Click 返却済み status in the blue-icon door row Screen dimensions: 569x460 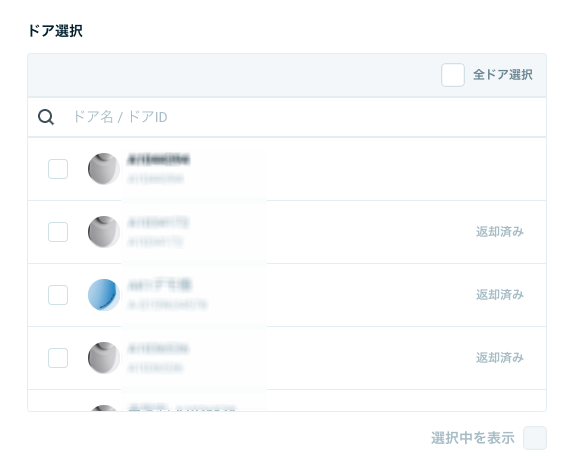[x=500, y=295]
